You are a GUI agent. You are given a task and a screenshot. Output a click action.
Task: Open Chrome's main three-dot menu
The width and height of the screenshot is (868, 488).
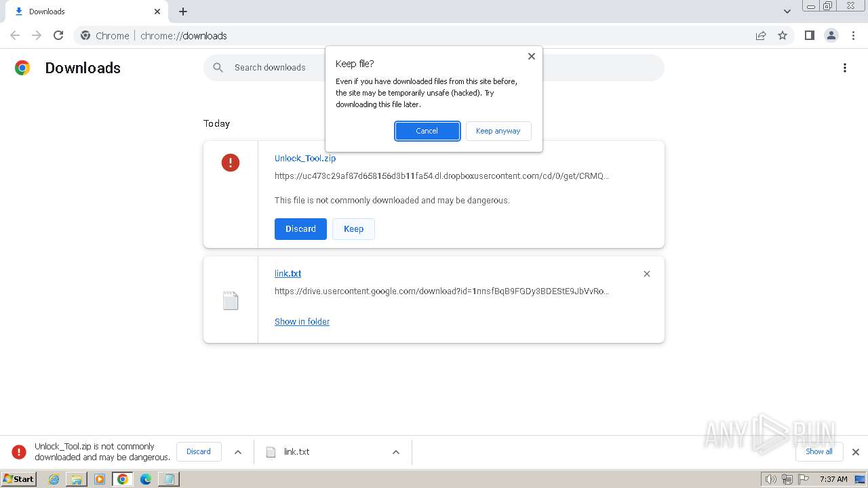point(853,35)
